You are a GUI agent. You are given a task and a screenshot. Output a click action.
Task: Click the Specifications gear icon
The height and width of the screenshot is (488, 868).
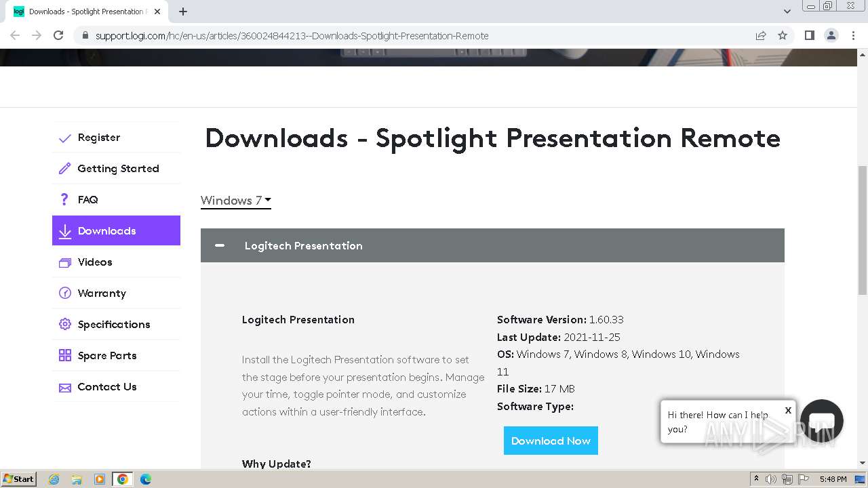tap(65, 325)
